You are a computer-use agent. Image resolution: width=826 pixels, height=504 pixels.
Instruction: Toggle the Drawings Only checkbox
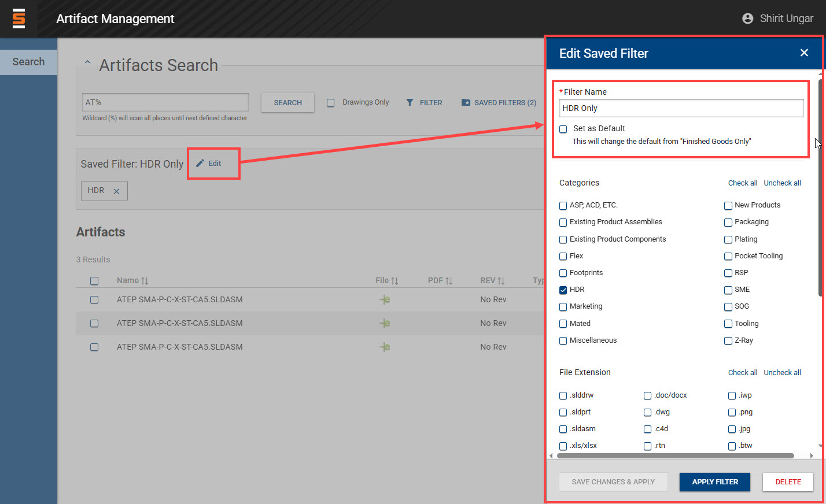tap(331, 103)
